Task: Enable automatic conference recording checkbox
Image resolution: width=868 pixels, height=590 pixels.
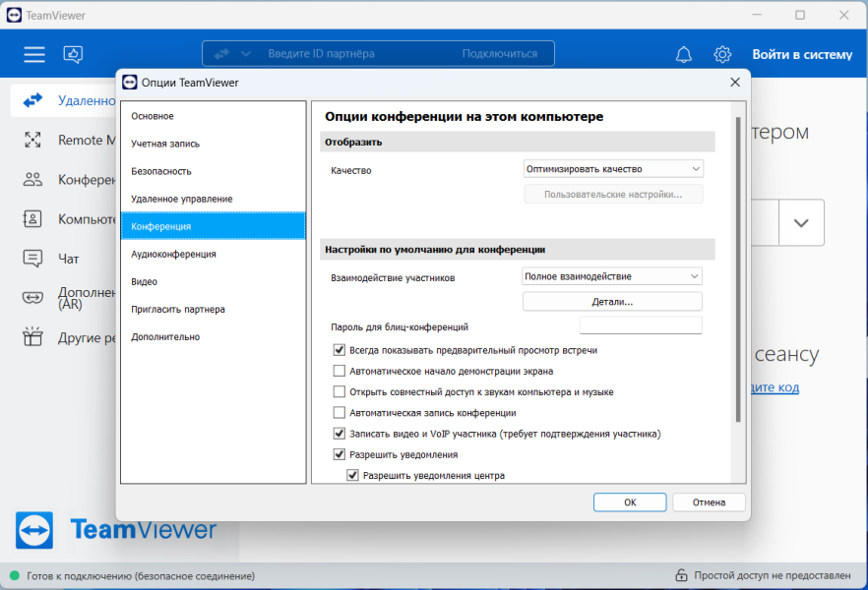Action: (x=340, y=412)
